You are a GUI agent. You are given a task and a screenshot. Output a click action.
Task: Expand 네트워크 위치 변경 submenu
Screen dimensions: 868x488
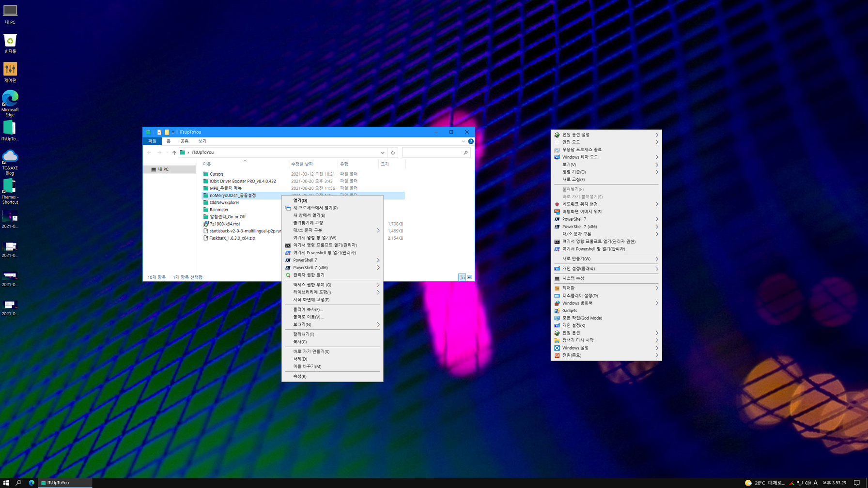pyautogui.click(x=606, y=204)
